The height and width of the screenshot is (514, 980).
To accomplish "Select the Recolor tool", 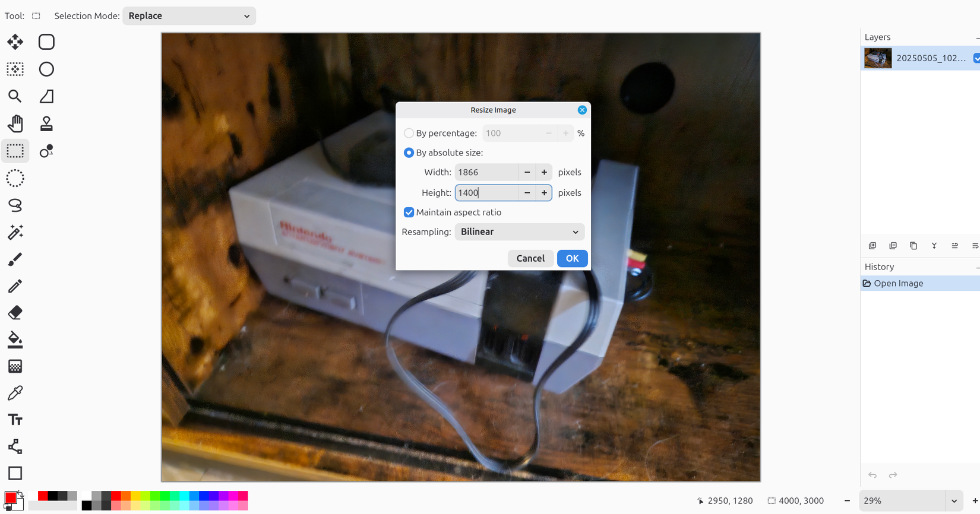I will pos(46,151).
